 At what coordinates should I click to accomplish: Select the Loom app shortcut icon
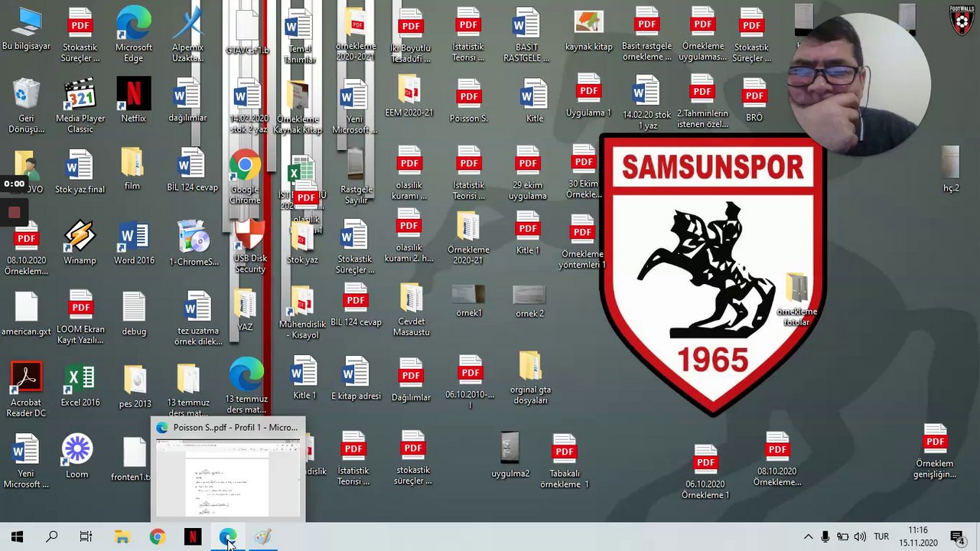pyautogui.click(x=77, y=457)
